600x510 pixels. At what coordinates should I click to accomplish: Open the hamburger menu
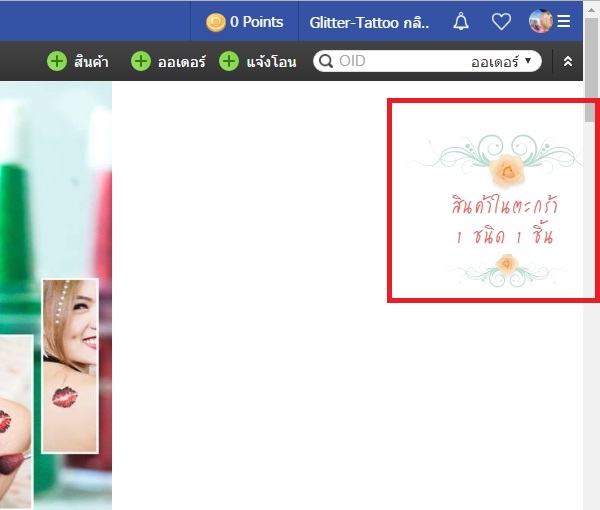pos(564,21)
